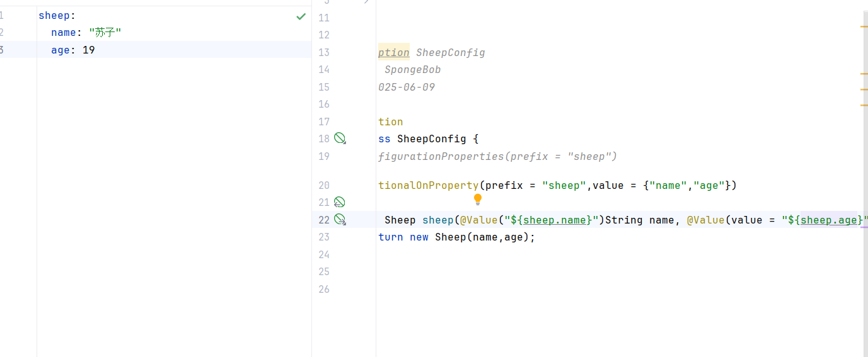Viewport: 868px width, 357px height.
Task: Click the ${sheep.age} property reference
Action: point(826,220)
